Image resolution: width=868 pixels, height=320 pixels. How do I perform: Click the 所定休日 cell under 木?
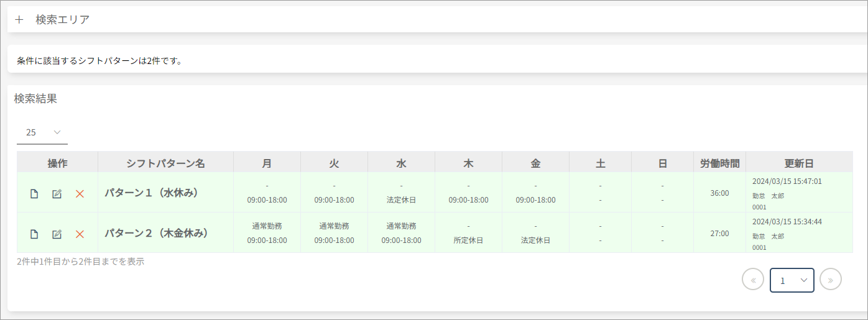[x=468, y=240]
